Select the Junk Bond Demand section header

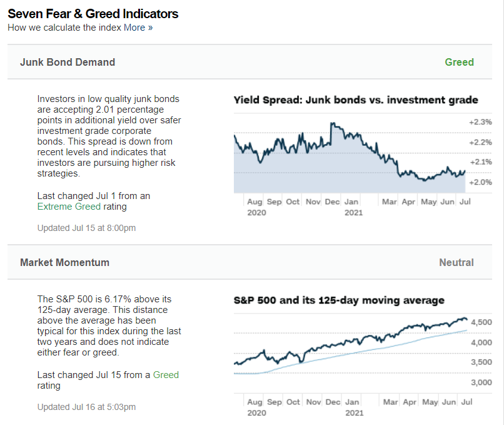coord(249,62)
